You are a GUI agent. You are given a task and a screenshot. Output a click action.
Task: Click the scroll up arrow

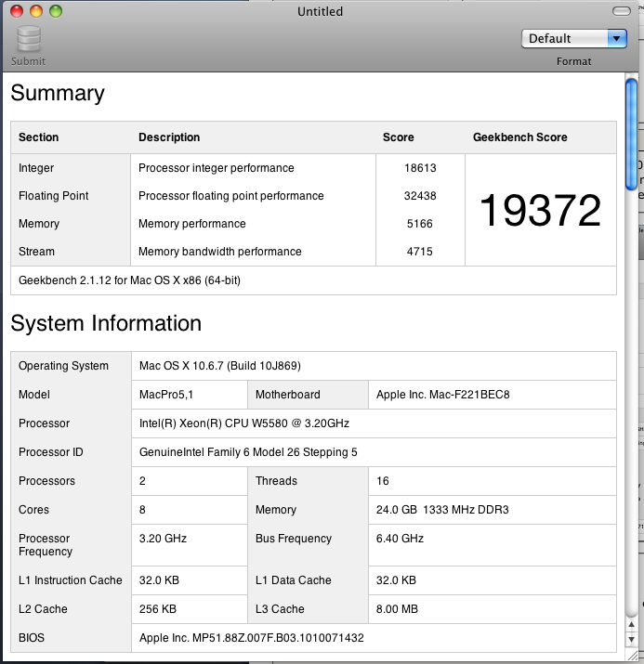point(631,624)
